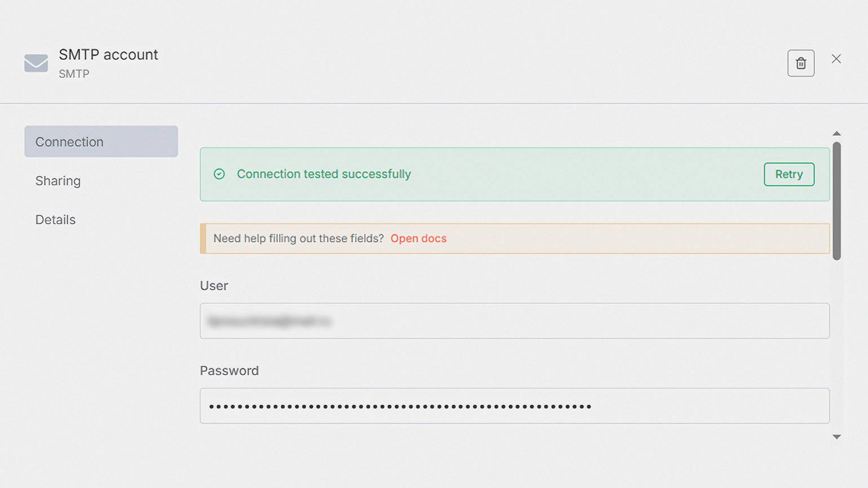Click the envelope SMTP credential icon
This screenshot has width=868, height=488.
coord(36,63)
